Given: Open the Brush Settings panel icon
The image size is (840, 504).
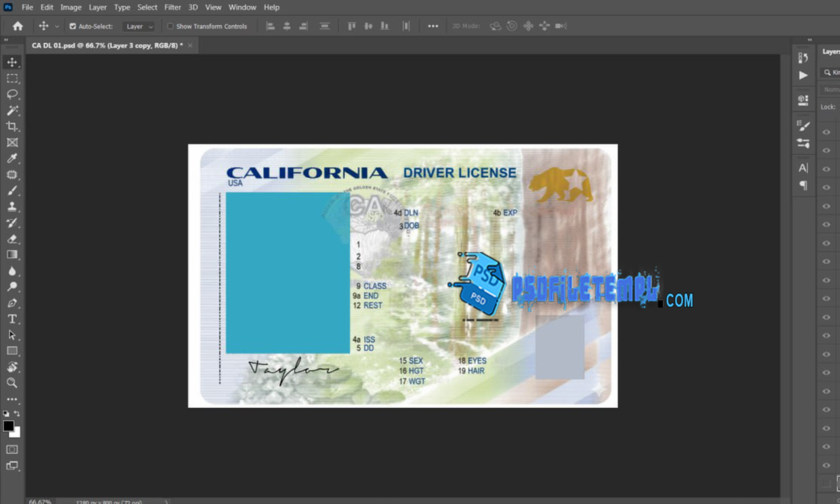Looking at the screenshot, I should [x=803, y=126].
